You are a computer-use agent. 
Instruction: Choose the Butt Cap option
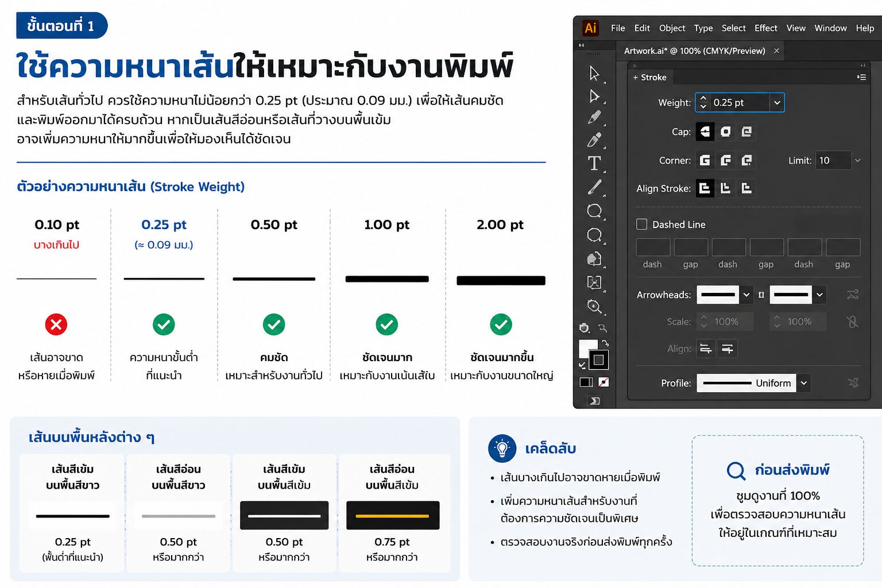[705, 131]
